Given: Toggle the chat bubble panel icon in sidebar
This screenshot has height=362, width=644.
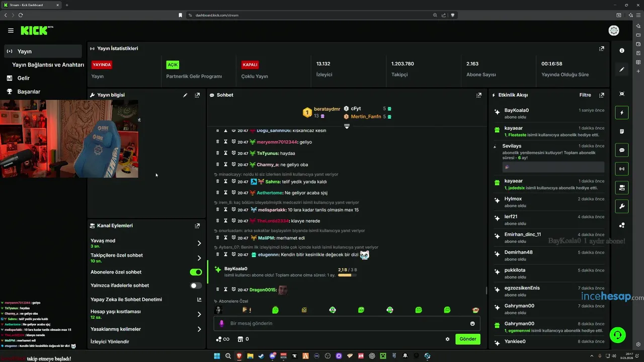Looking at the screenshot, I should click(x=622, y=150).
